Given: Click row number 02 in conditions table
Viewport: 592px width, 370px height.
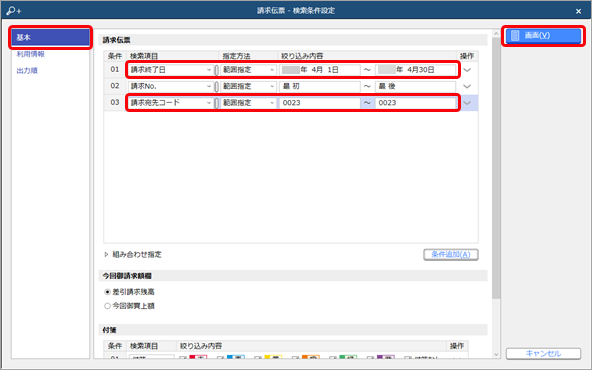Looking at the screenshot, I should click(x=115, y=86).
